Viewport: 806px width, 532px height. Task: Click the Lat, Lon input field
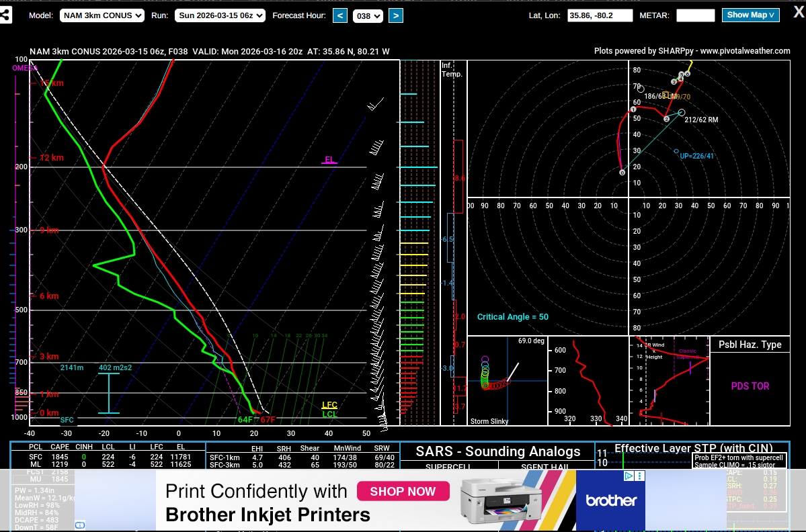(600, 15)
